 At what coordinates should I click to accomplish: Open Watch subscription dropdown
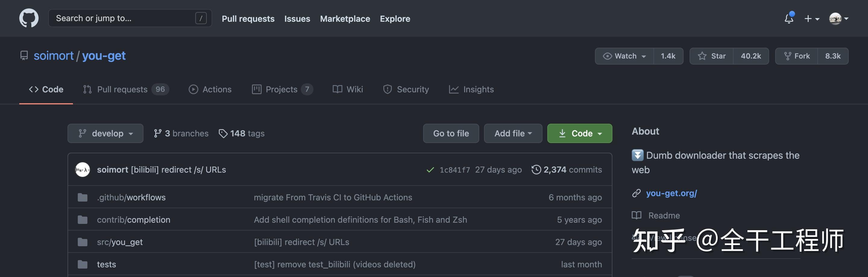[624, 56]
